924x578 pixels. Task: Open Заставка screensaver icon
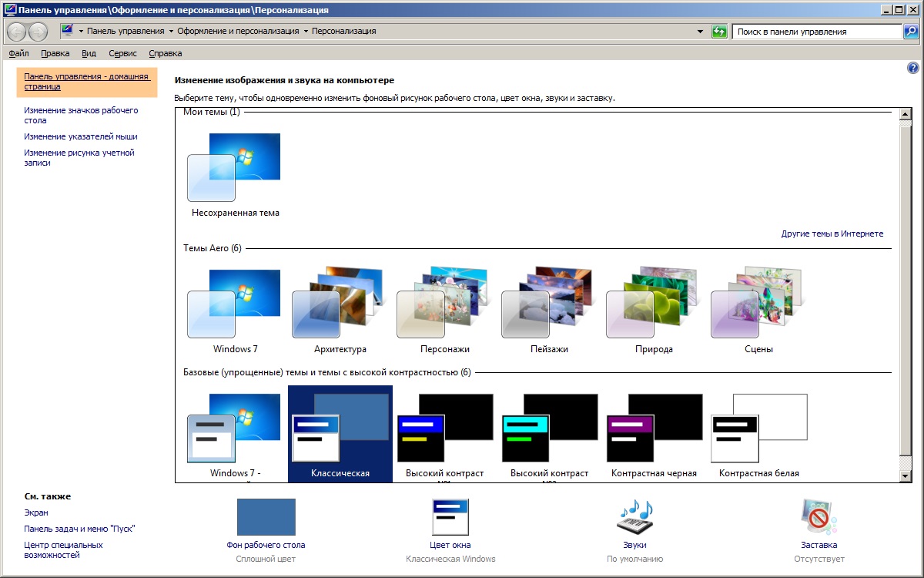[x=819, y=516]
